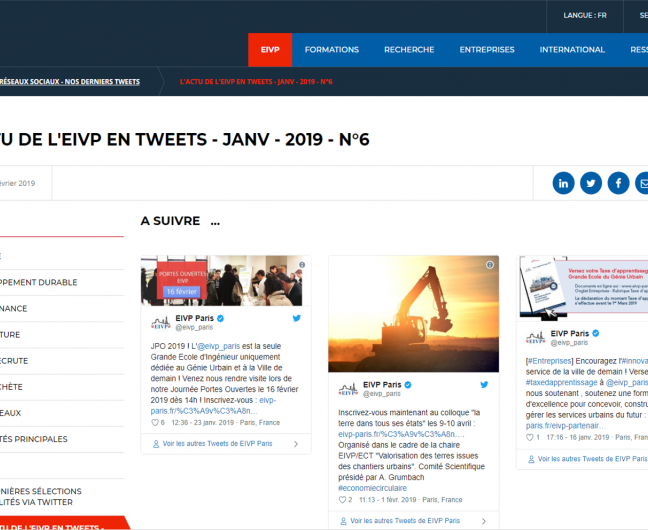Open the LANGUE : FR language selector
648x530 pixels.
[585, 16]
